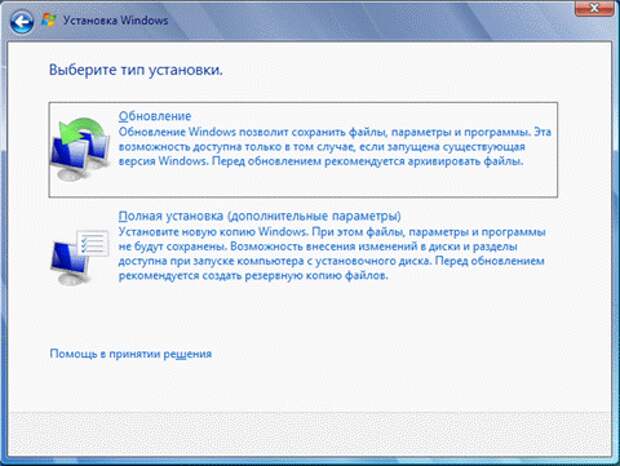
Task: Go back with the round arrow button
Action: (x=22, y=21)
